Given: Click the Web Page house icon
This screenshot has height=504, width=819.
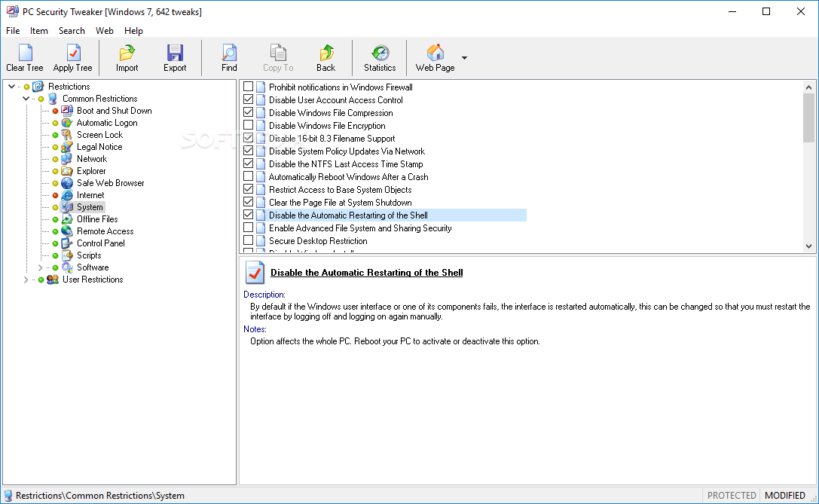Looking at the screenshot, I should click(x=435, y=53).
